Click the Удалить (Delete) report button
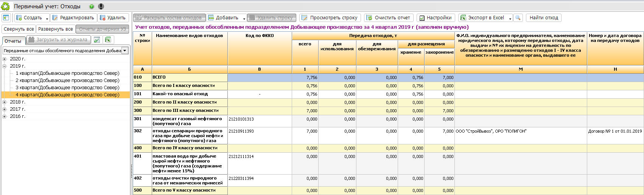 tap(113, 18)
